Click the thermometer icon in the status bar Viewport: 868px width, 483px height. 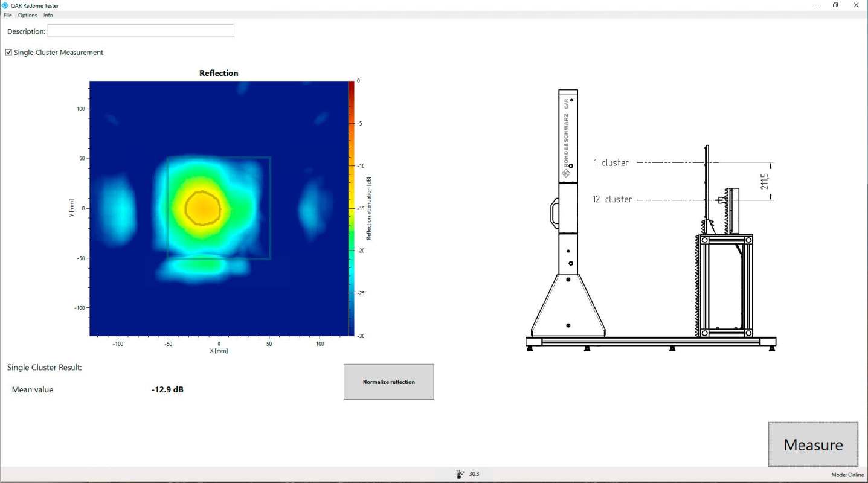(459, 475)
